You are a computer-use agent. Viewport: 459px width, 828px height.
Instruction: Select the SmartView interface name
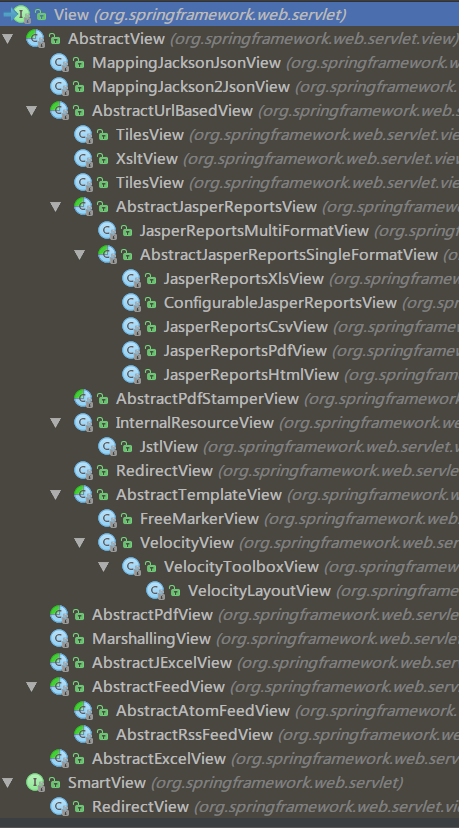[107, 783]
